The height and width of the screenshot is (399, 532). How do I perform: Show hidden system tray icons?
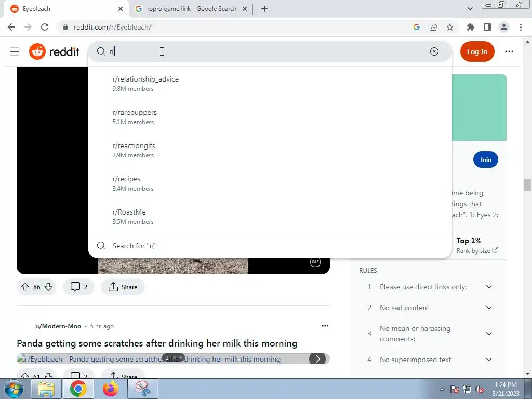442,390
